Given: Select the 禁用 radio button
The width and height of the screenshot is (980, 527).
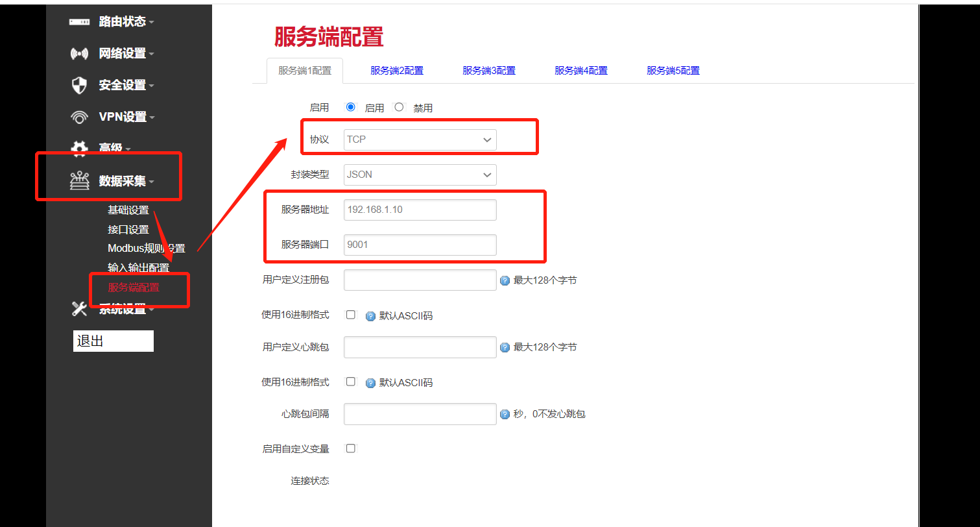Looking at the screenshot, I should [x=399, y=106].
